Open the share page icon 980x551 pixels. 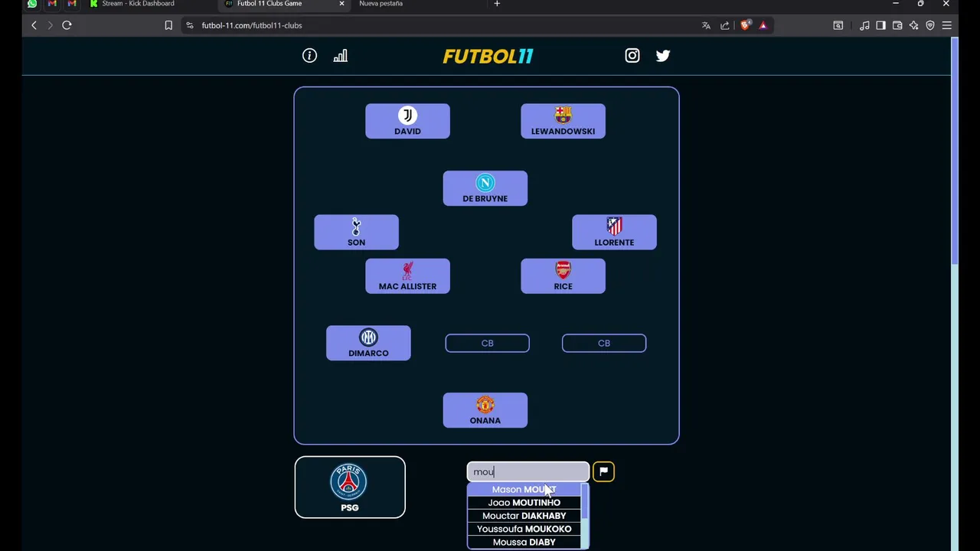tap(724, 25)
